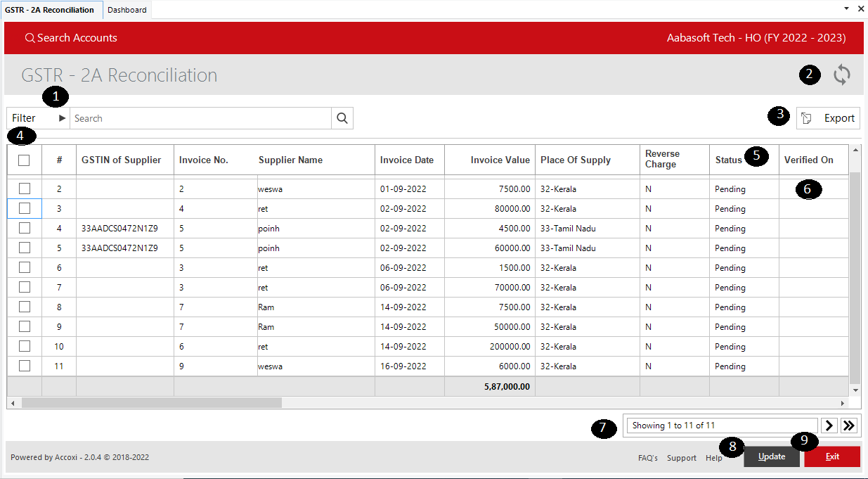
Task: Check the box for row 9
Action: pyautogui.click(x=25, y=326)
